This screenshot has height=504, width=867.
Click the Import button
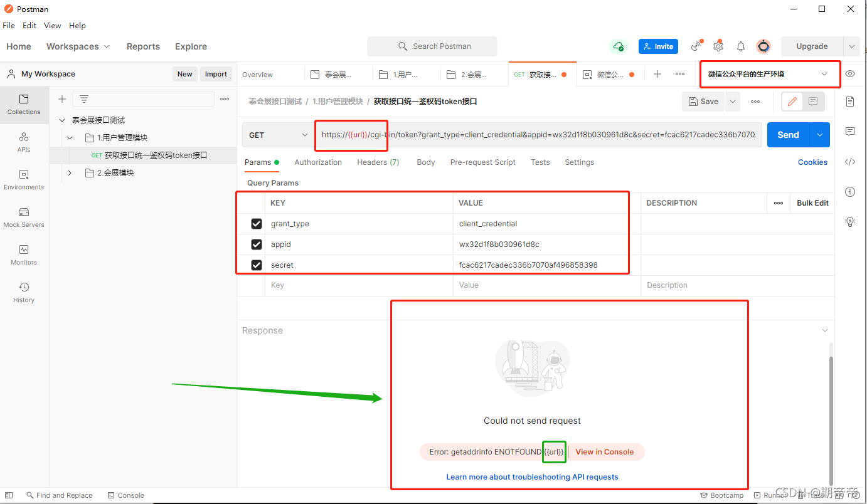(216, 74)
